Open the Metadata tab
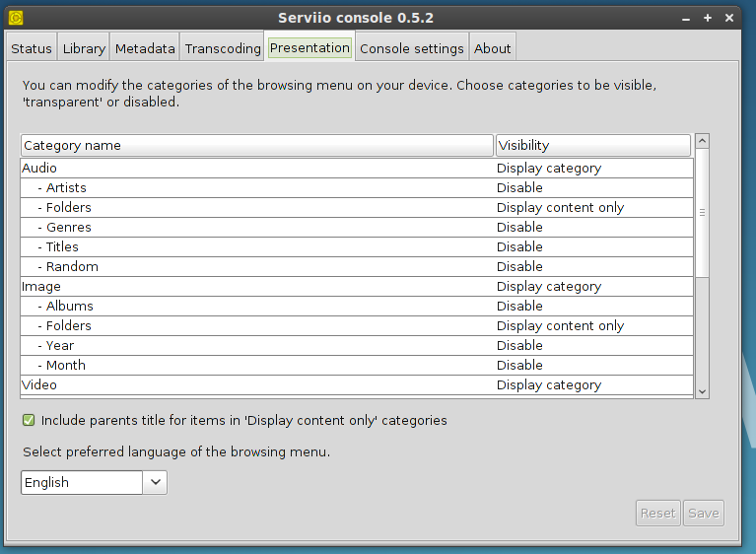The width and height of the screenshot is (756, 554). pyautogui.click(x=145, y=48)
